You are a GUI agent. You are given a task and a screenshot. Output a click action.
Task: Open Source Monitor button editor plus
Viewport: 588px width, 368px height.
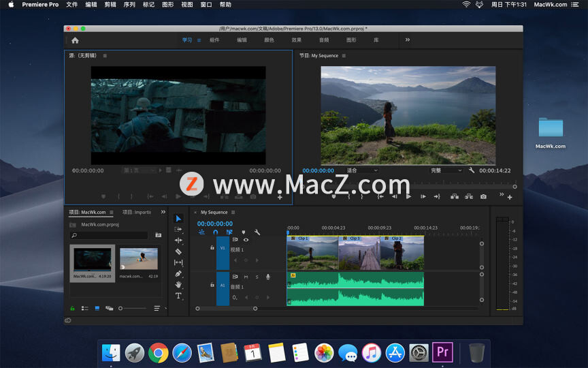[280, 197]
